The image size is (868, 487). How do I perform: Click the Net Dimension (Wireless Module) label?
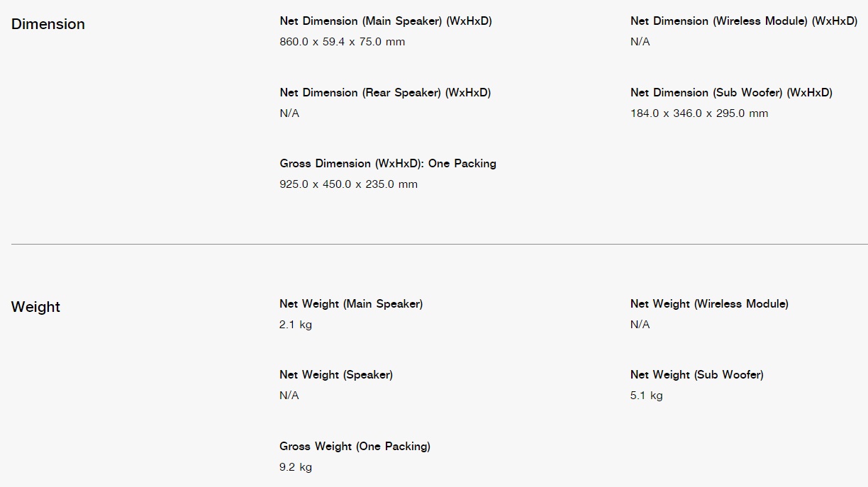[744, 21]
